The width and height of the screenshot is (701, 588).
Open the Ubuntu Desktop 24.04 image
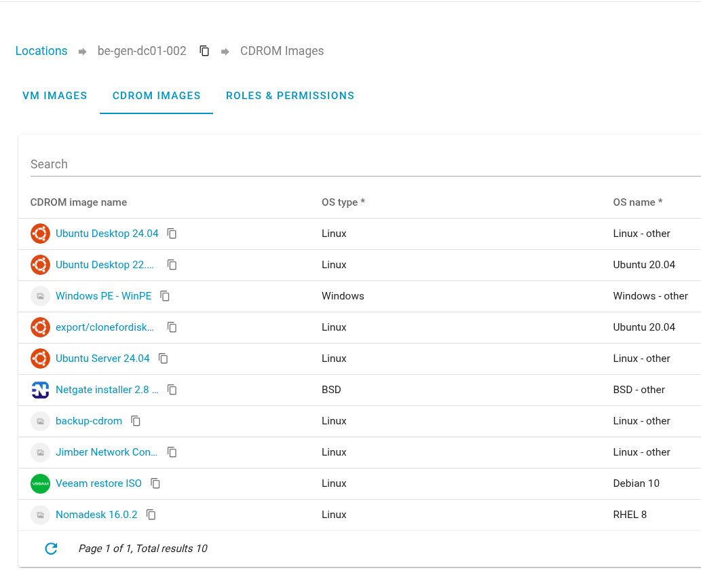(107, 234)
